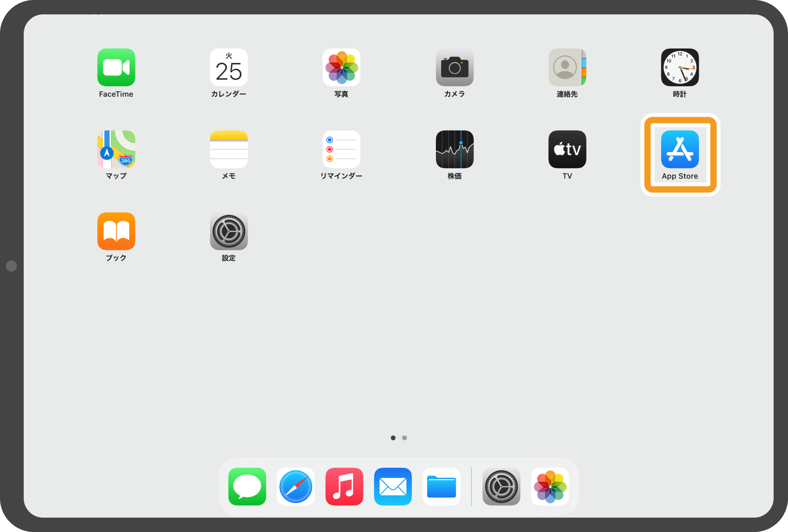
Task: Tap the App Store icon
Action: pos(680,149)
